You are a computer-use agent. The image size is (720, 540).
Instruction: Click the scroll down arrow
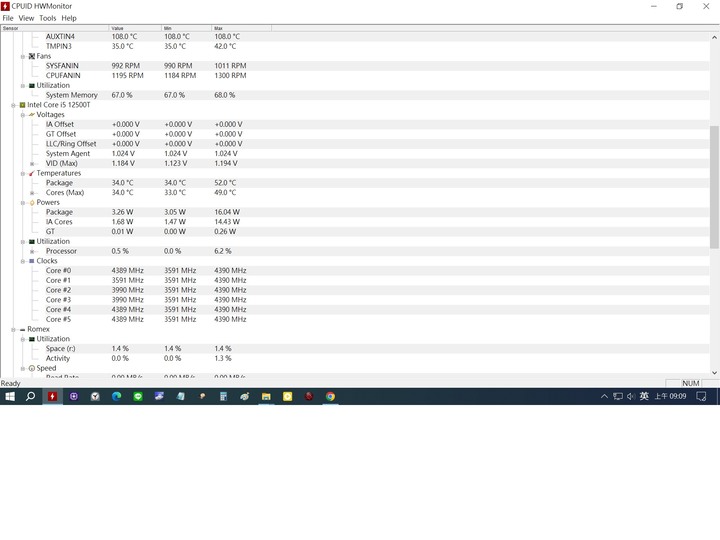pyautogui.click(x=714, y=373)
